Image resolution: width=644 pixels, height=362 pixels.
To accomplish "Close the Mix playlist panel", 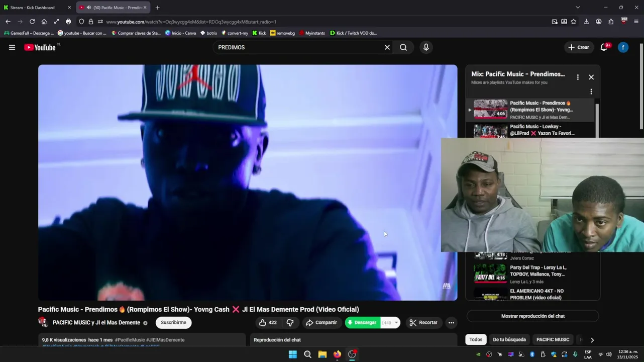I will (x=591, y=77).
